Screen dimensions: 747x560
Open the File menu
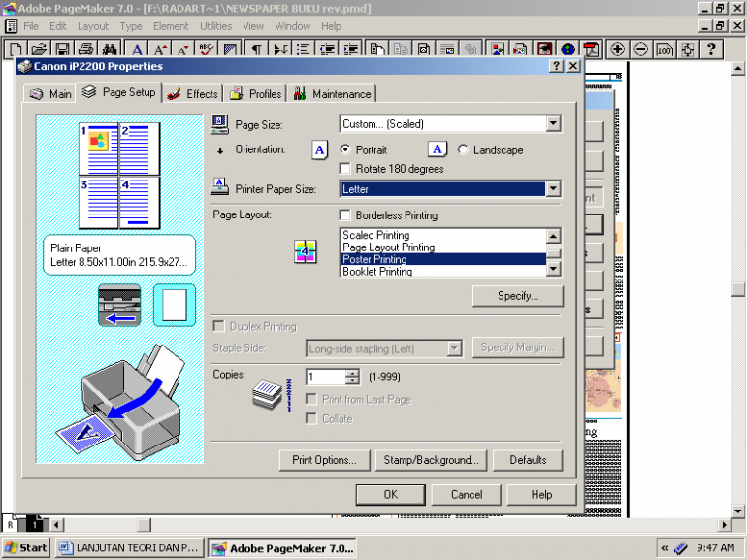31,26
